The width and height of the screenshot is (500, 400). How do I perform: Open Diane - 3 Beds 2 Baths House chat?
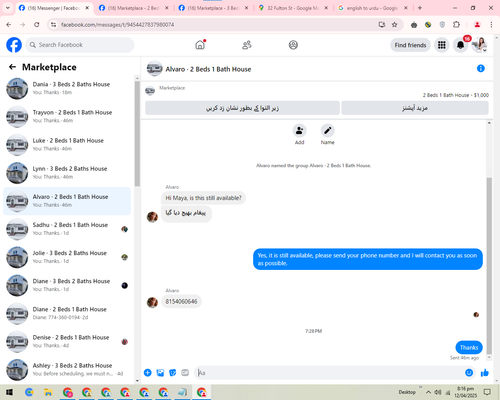coord(67,285)
